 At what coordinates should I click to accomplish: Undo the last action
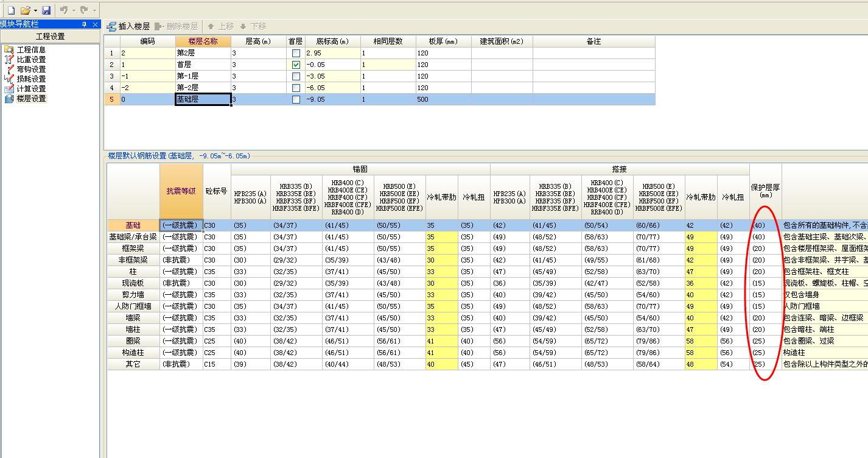63,10
